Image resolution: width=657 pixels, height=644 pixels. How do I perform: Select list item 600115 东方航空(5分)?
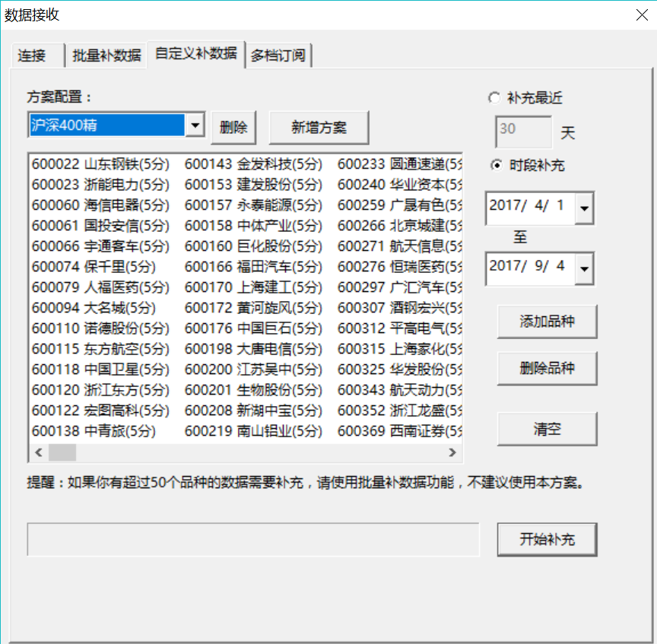click(100, 348)
